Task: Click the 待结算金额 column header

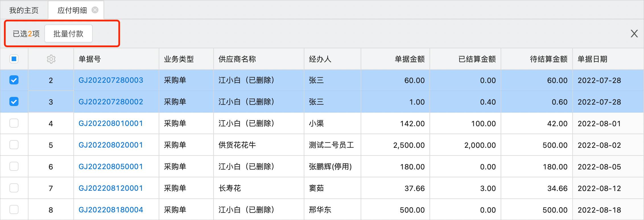Action: (548, 59)
